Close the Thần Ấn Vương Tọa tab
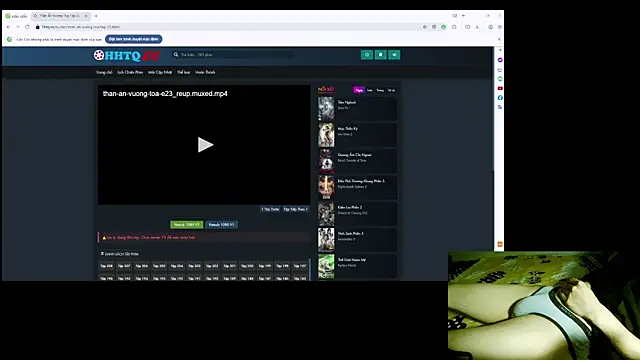The image size is (640, 360). [x=86, y=16]
